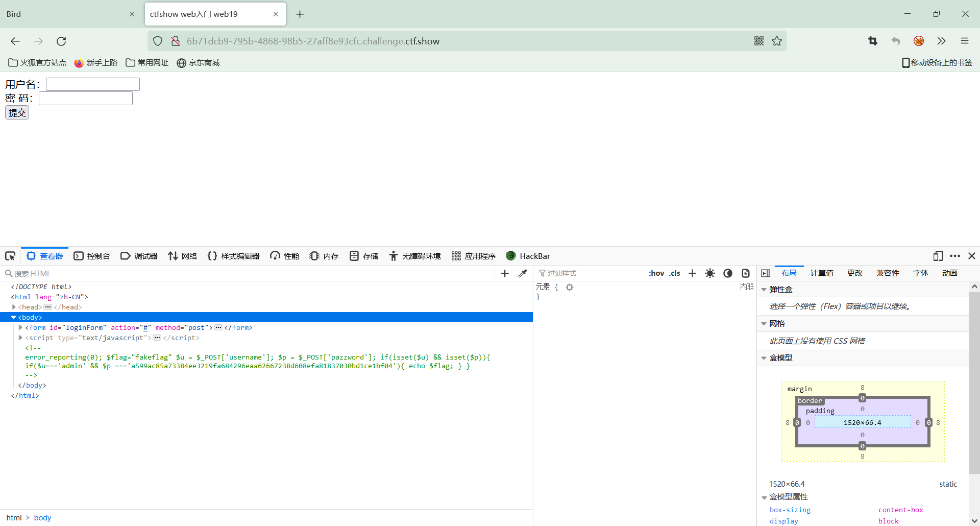The height and width of the screenshot is (526, 980).
Task: Toggle the sidebar split pane icon
Action: (x=766, y=273)
